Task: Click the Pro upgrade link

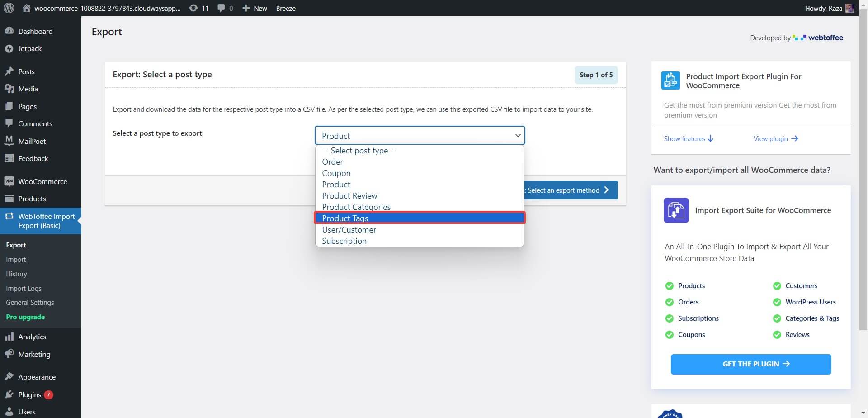Action: click(x=25, y=317)
